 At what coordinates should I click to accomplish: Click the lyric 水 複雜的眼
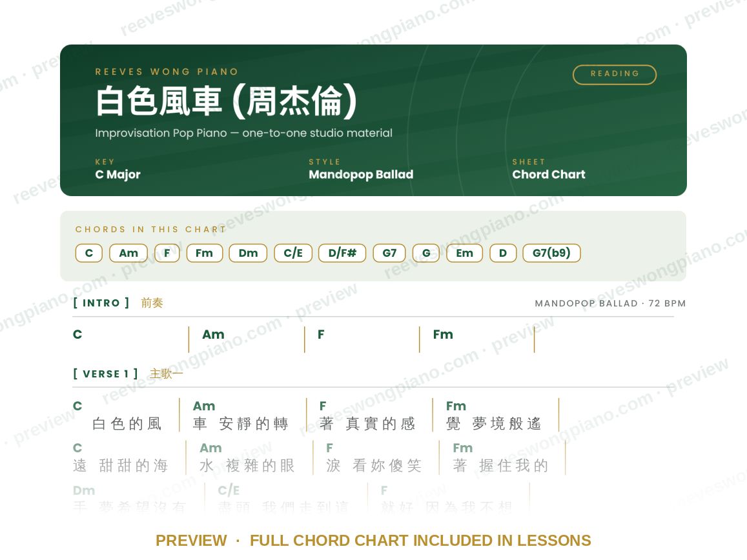pos(247,465)
